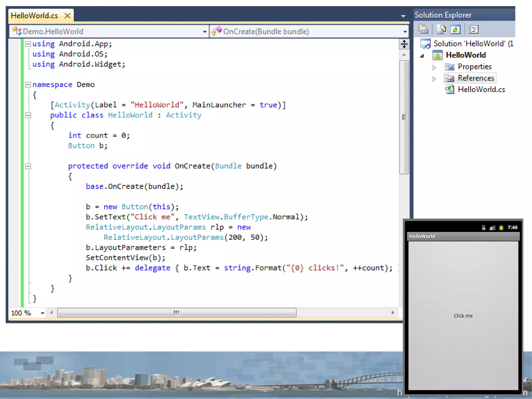
Task: Click the Refresh icon in Solution Explorer
Action: click(x=455, y=29)
